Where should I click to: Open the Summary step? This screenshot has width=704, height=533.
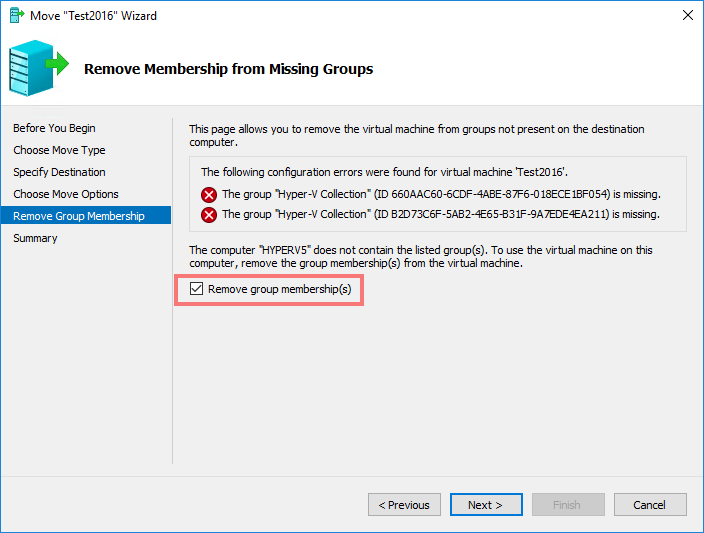[x=35, y=238]
